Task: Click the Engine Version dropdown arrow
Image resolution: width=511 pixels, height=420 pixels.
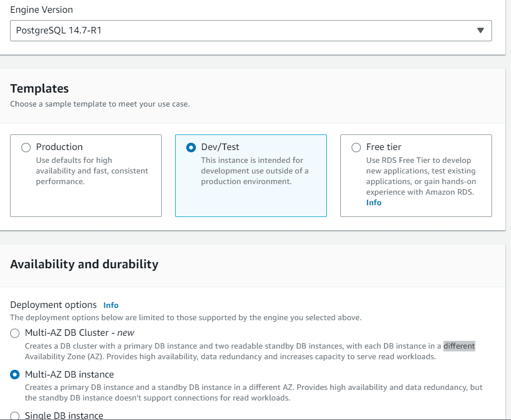Action: (x=480, y=30)
